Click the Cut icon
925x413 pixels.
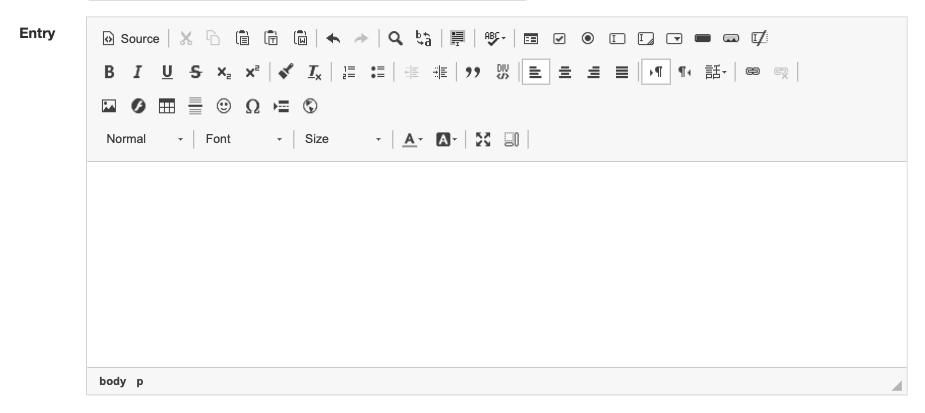[x=186, y=38]
